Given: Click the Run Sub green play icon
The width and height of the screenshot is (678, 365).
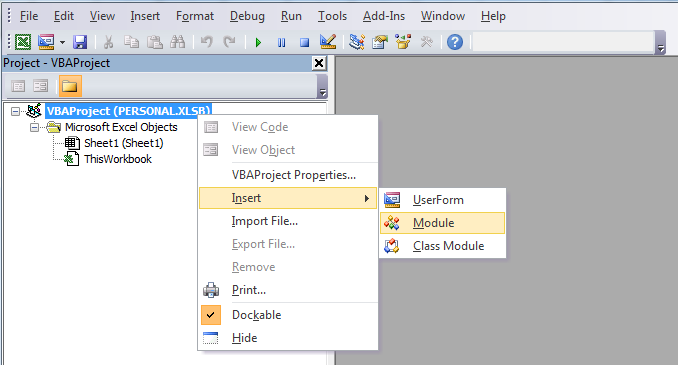Looking at the screenshot, I should 259,42.
